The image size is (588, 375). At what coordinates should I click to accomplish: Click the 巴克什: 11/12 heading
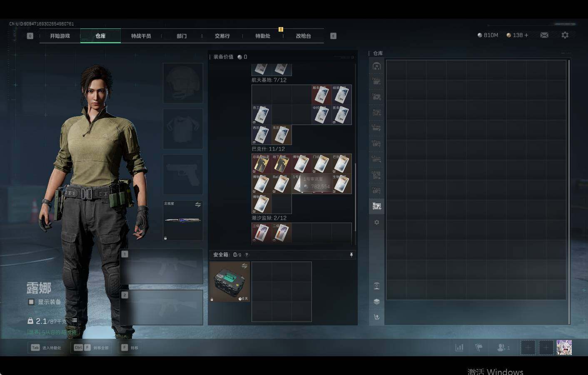(x=268, y=149)
